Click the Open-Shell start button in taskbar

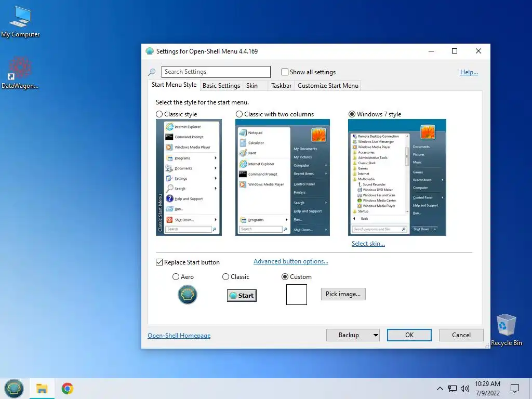point(14,389)
